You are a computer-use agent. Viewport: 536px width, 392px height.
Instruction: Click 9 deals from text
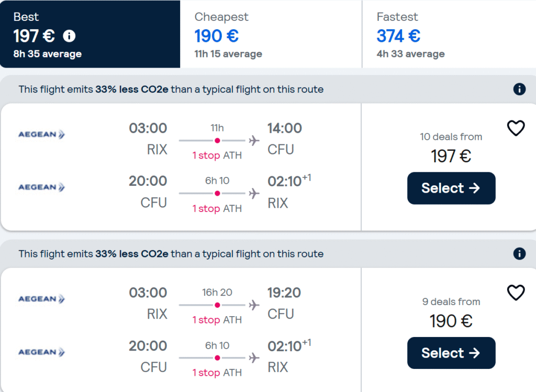pos(451,301)
